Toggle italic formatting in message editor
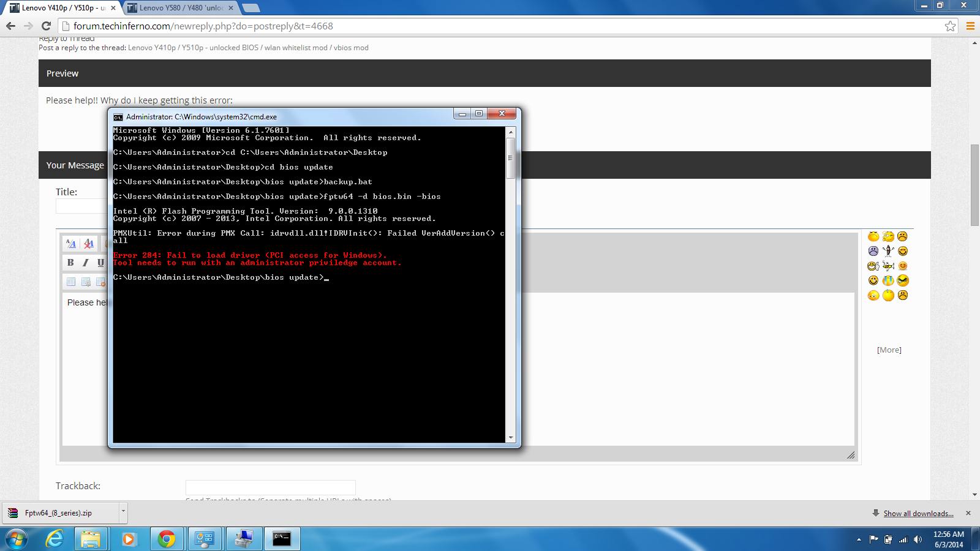 click(85, 263)
